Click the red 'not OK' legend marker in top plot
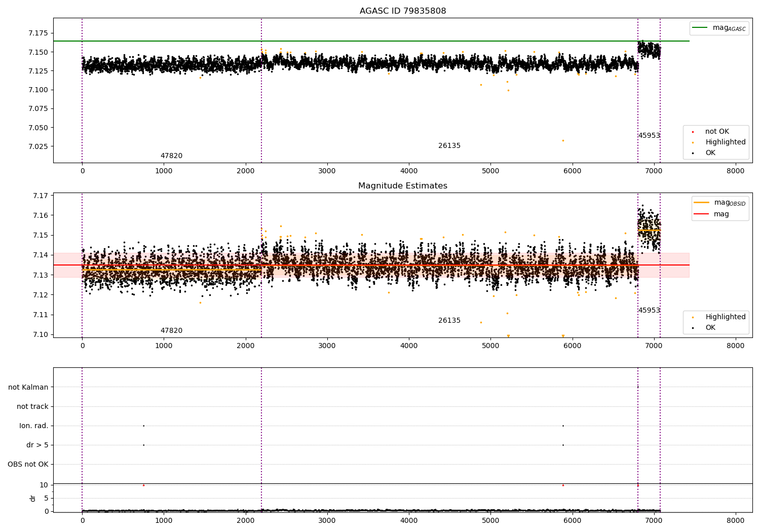The height and width of the screenshot is (532, 760). 693,132
